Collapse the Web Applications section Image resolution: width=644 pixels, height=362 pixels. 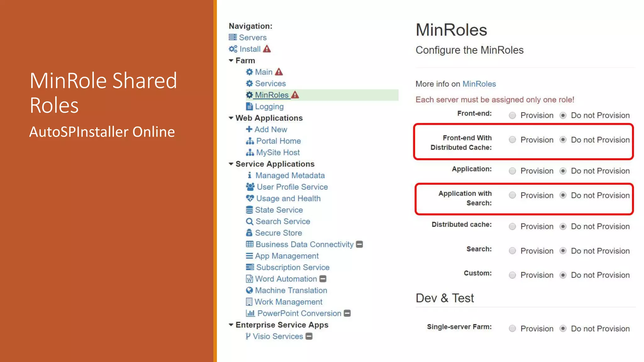tap(231, 118)
